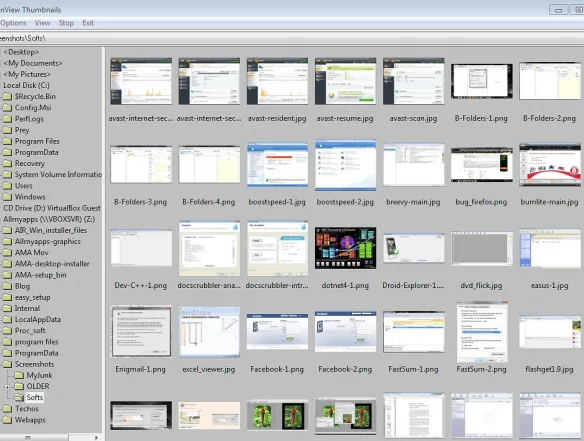The width and height of the screenshot is (584, 441).
Task: Select the dotnet4-1.png thumbnail
Action: 345,248
